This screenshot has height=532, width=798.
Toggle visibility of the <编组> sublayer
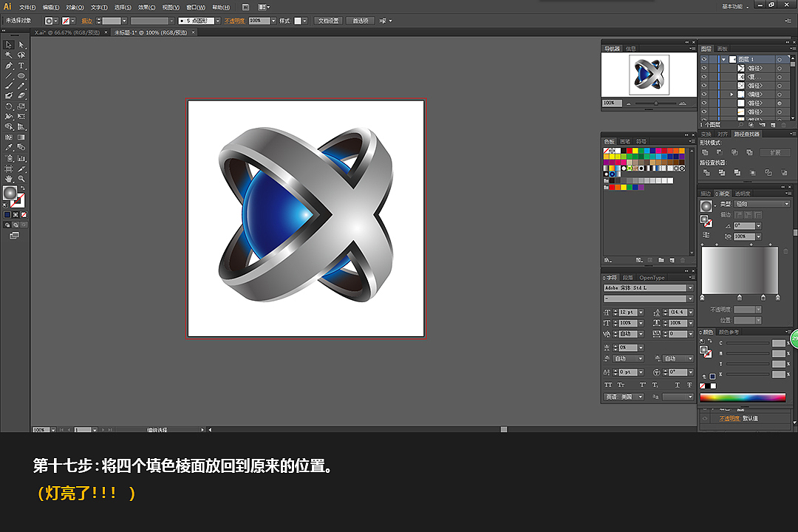(703, 94)
